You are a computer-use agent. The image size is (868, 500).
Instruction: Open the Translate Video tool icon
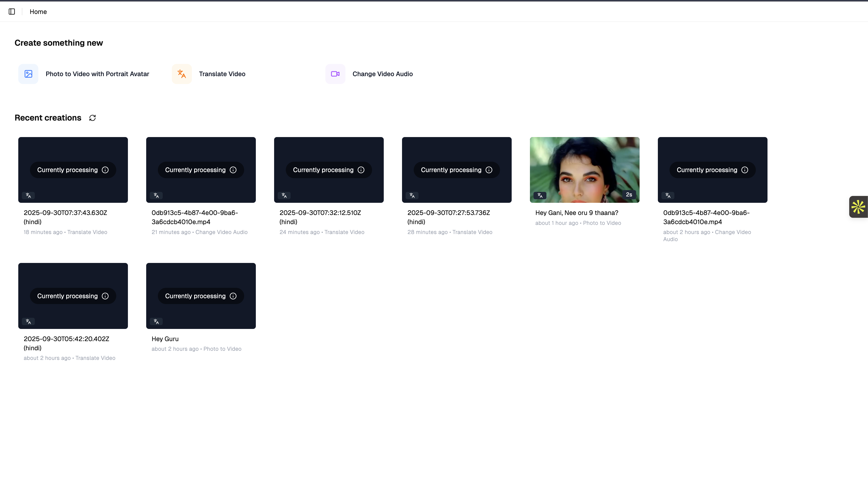(182, 74)
